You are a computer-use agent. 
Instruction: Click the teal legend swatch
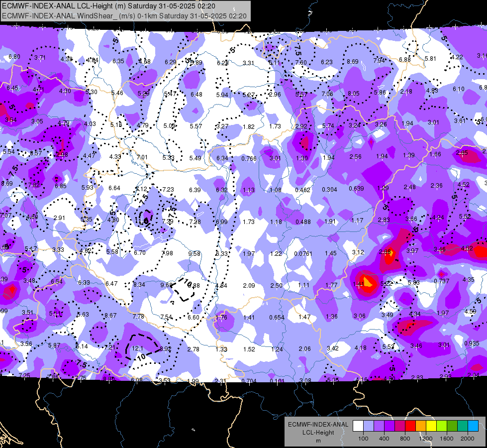(463, 426)
